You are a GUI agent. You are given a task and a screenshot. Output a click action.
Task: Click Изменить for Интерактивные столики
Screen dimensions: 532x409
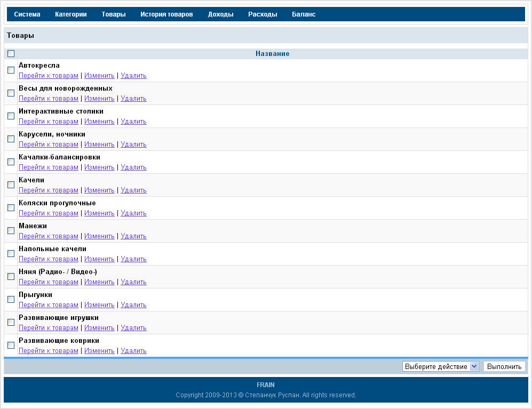[99, 122]
